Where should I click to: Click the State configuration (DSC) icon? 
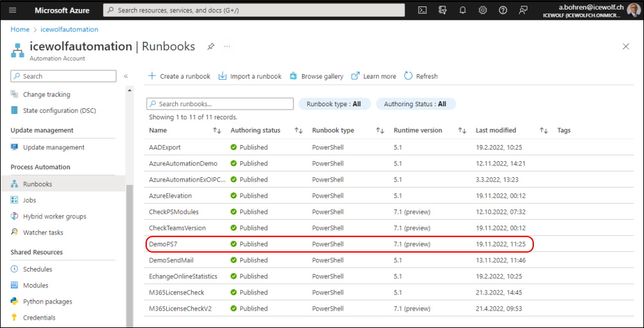click(x=14, y=110)
